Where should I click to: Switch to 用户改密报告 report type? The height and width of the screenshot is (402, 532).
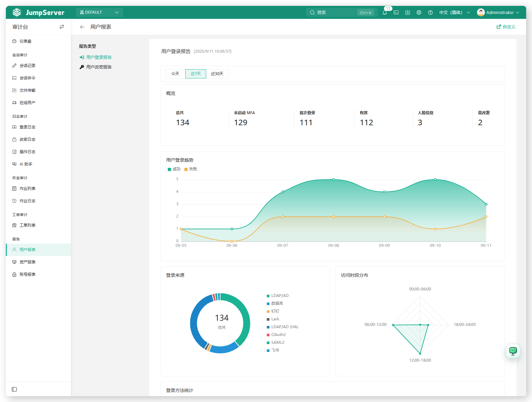tap(99, 67)
